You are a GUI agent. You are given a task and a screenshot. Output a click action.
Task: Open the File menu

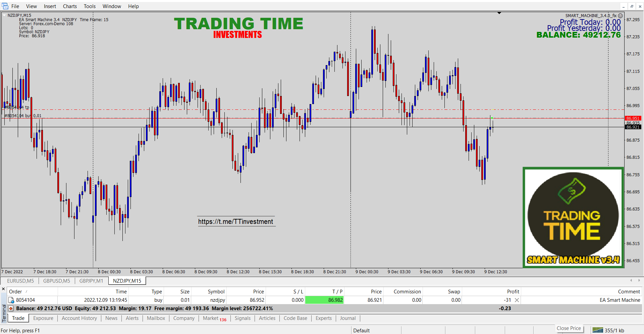pos(15,6)
